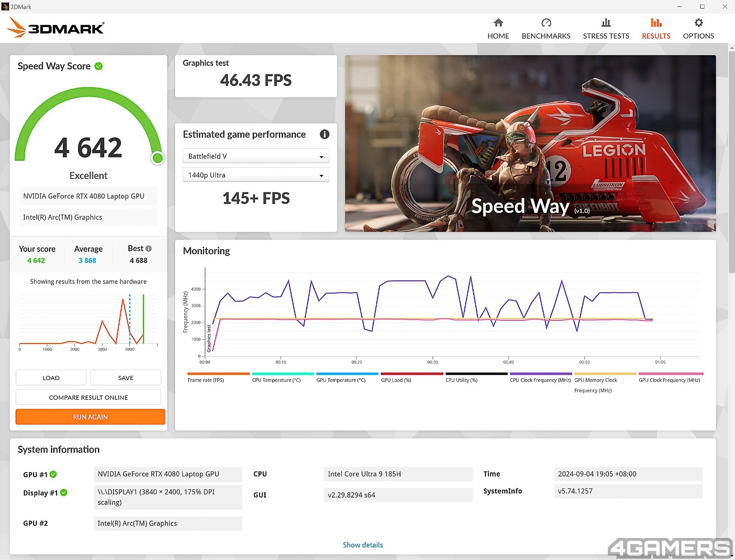Screen dimensions: 735x560
Task: Click the time value 2024-09-04 19:05
Action: point(628,474)
